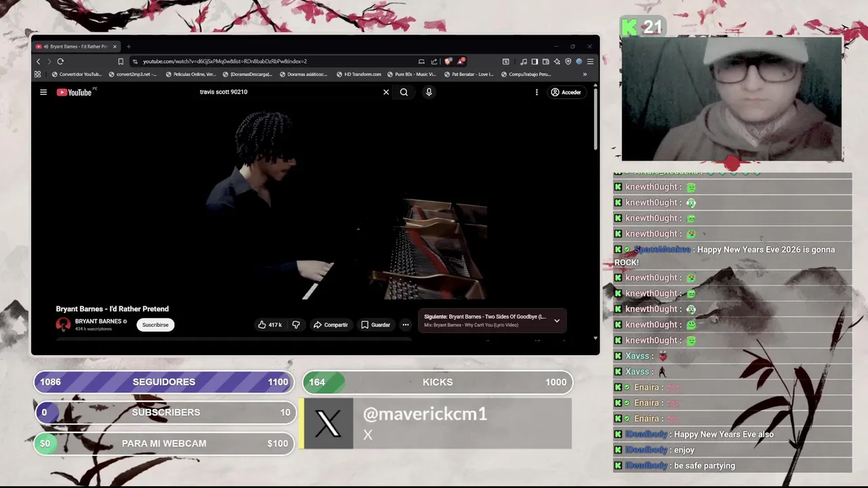Open the Doramas asiáticos bookmark
Image resolution: width=868 pixels, height=488 pixels.
[304, 75]
